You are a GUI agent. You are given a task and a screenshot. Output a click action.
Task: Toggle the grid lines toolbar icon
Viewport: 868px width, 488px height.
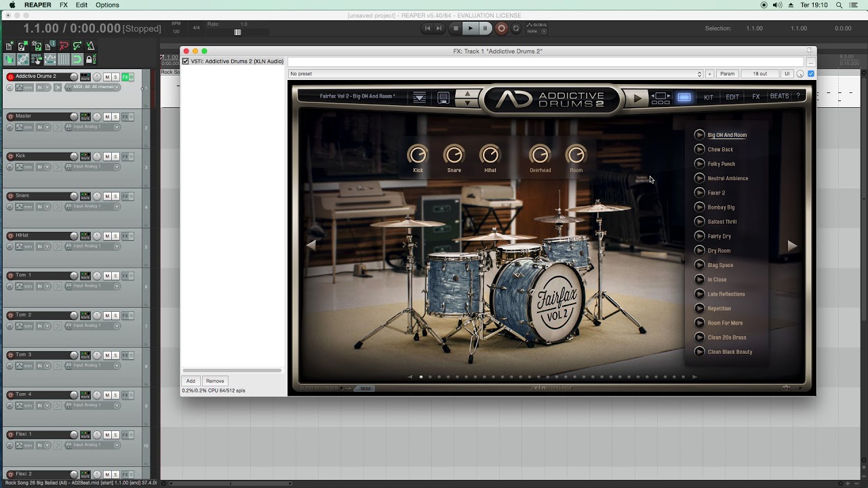tap(64, 60)
